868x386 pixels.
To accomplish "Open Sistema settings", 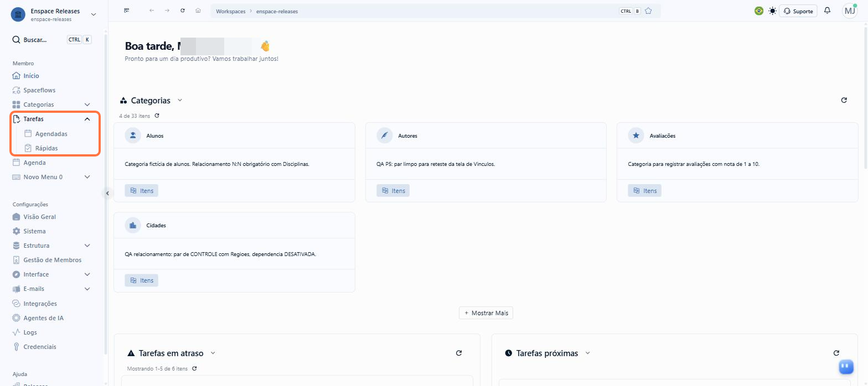I will point(34,231).
